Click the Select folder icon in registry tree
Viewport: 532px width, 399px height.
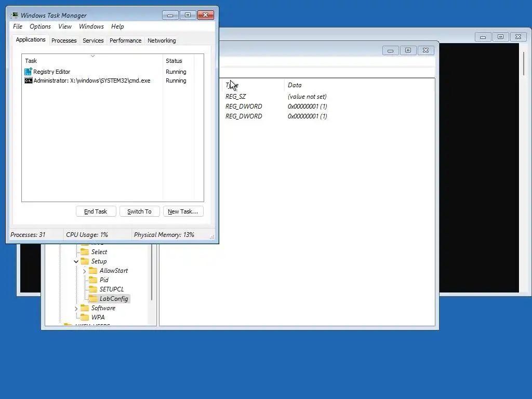85,252
